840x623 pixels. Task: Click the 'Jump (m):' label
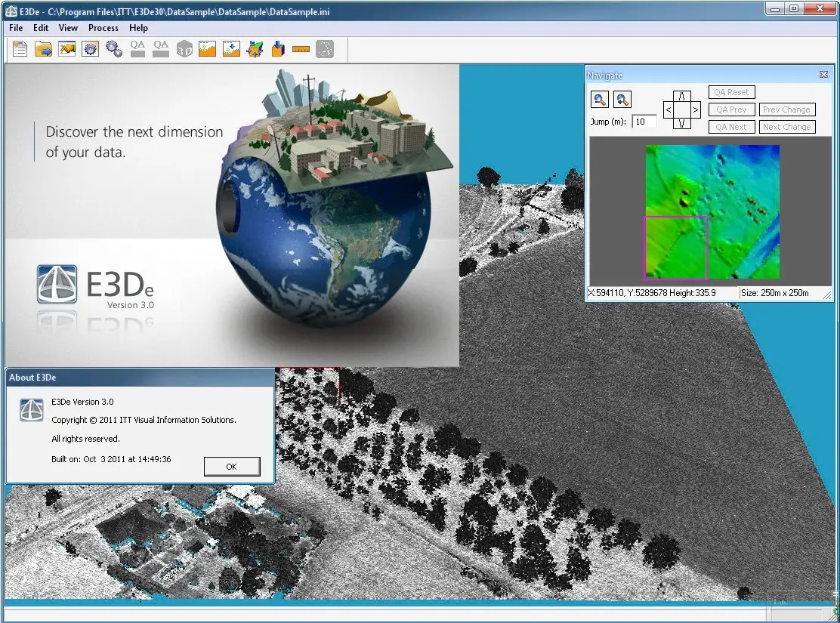608,122
